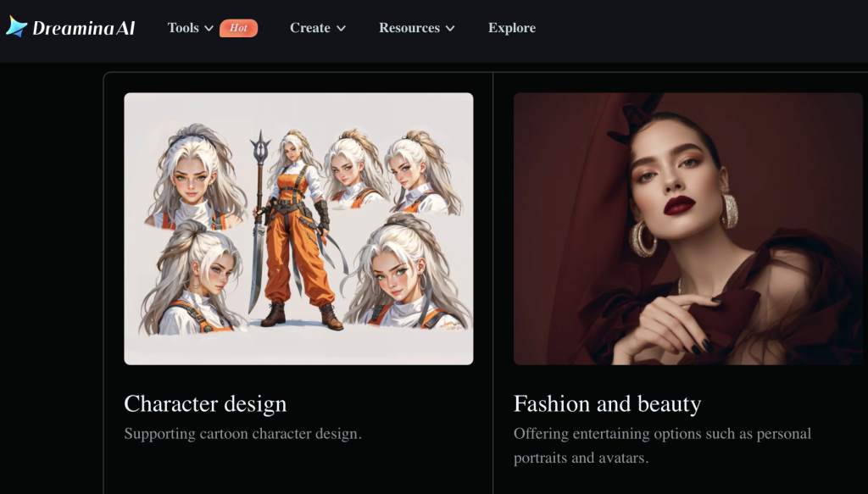Expand the chevron next to Tools
The image size is (868, 494).
tap(209, 29)
